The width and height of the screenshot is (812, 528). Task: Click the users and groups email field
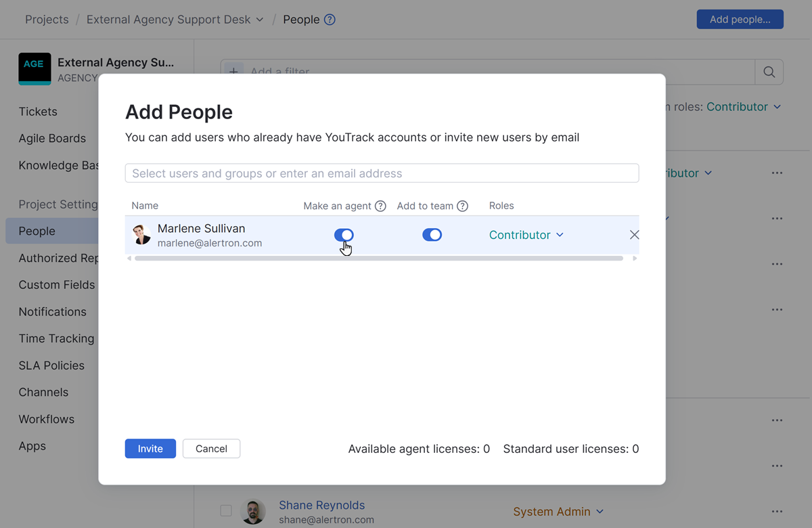[x=382, y=173]
